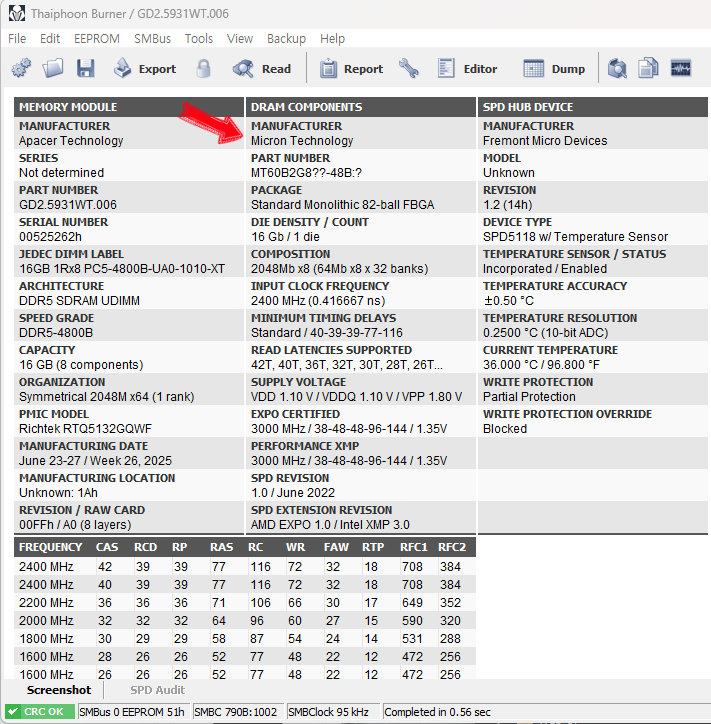Open the Help menu
Screen dimensions: 711x724
[x=332, y=38]
